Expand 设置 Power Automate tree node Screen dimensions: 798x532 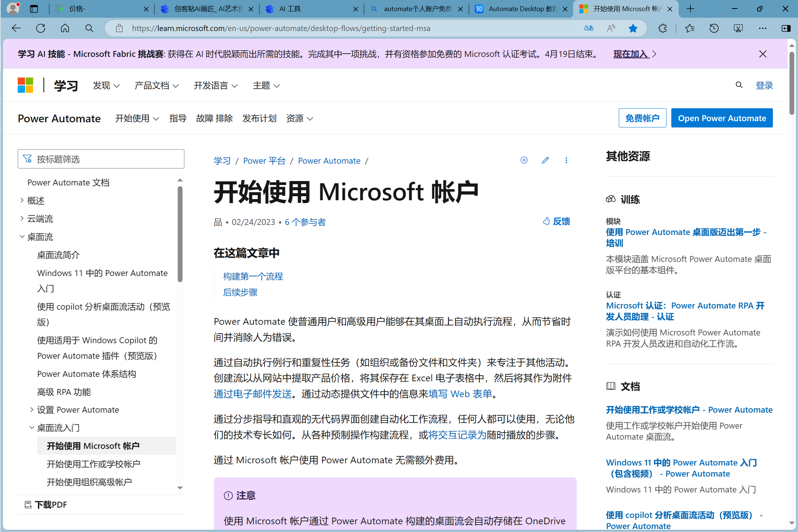[x=31, y=409]
